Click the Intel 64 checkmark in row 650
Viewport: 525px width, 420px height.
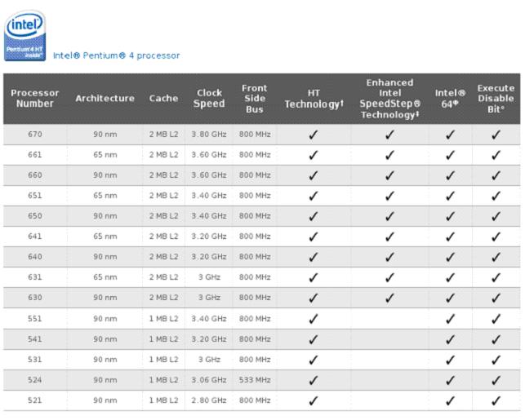(451, 216)
